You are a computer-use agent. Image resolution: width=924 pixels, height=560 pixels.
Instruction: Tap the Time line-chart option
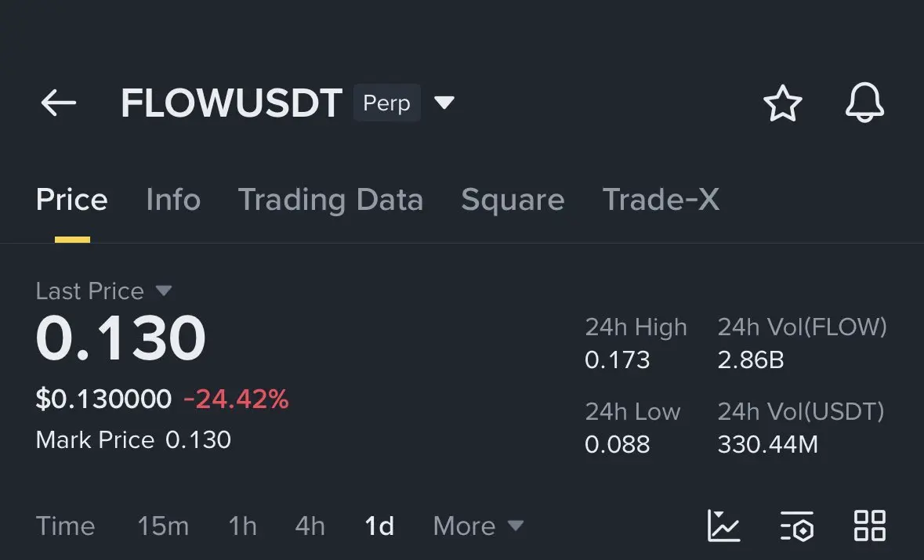point(65,526)
